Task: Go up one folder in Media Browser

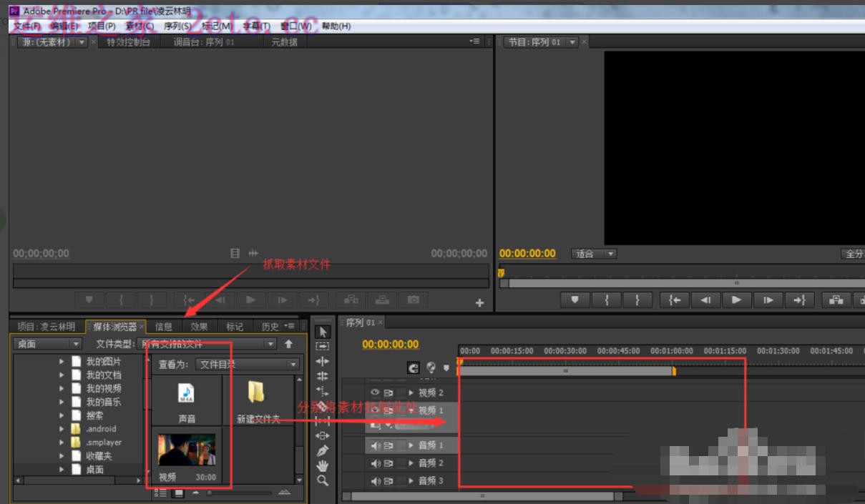Action: [x=289, y=344]
